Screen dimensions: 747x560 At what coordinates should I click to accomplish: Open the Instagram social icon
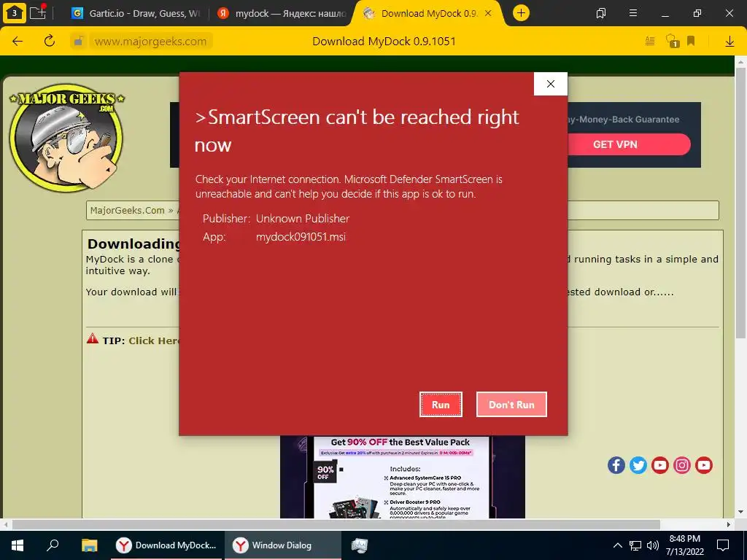(682, 464)
